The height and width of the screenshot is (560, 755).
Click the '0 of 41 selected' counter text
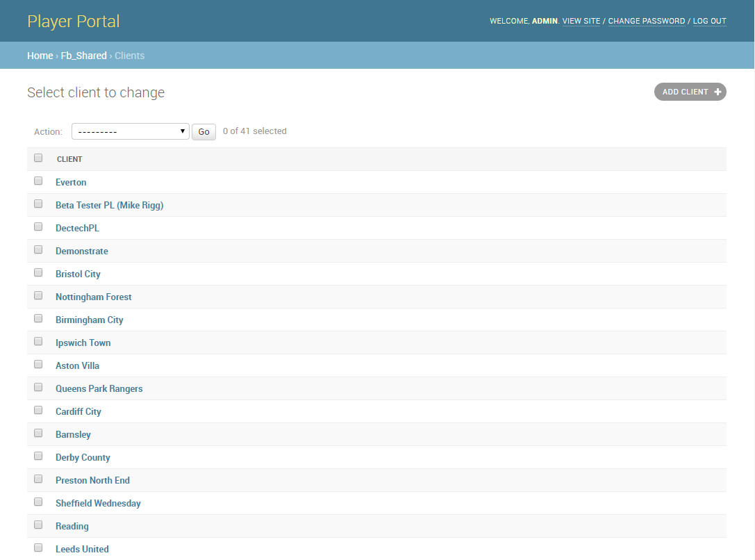click(255, 131)
